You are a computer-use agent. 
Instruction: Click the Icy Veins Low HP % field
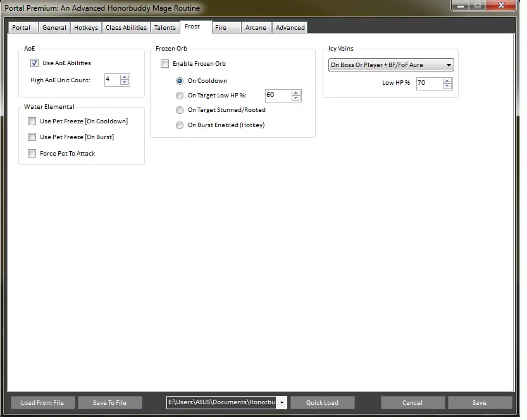(430, 83)
